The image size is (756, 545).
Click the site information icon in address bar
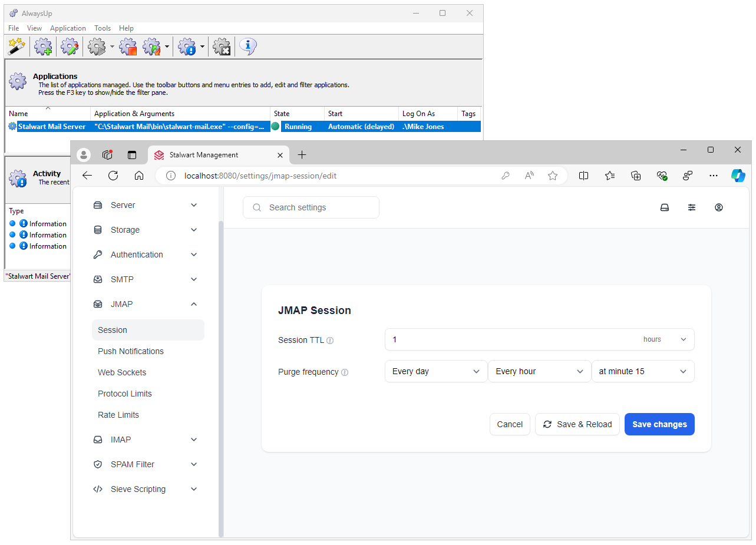click(171, 176)
